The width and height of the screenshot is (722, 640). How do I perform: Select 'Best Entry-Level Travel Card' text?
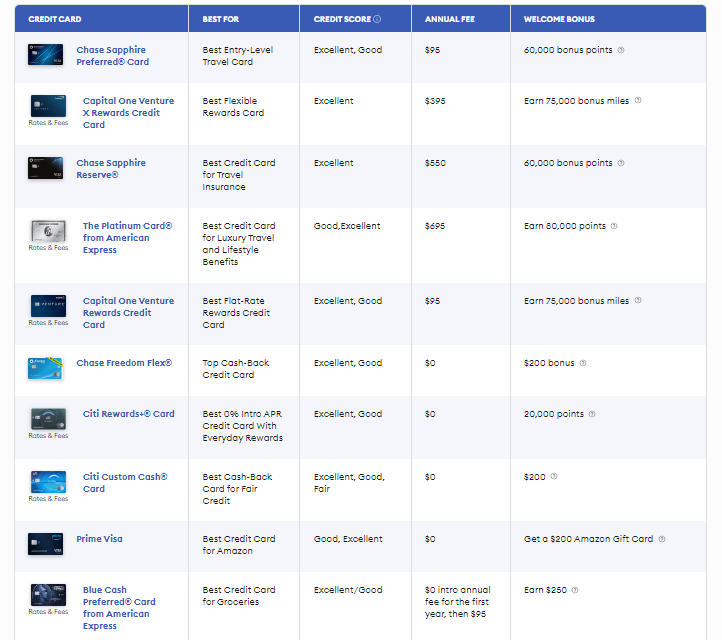(238, 56)
